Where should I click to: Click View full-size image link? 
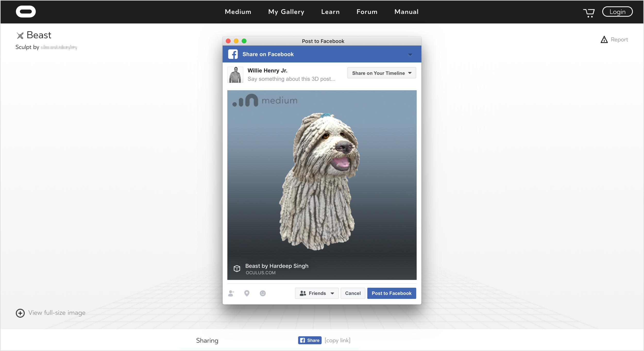coord(57,313)
